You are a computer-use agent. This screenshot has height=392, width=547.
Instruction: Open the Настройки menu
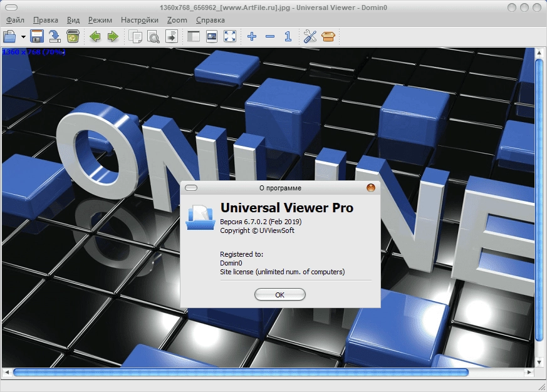coord(140,20)
